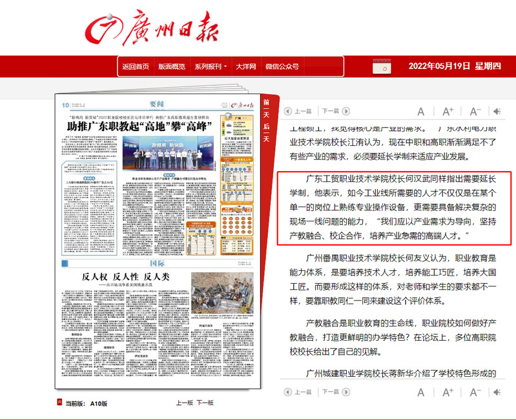Go to 返回首页 in navigation bar
This screenshot has width=516, height=420.
(136, 66)
